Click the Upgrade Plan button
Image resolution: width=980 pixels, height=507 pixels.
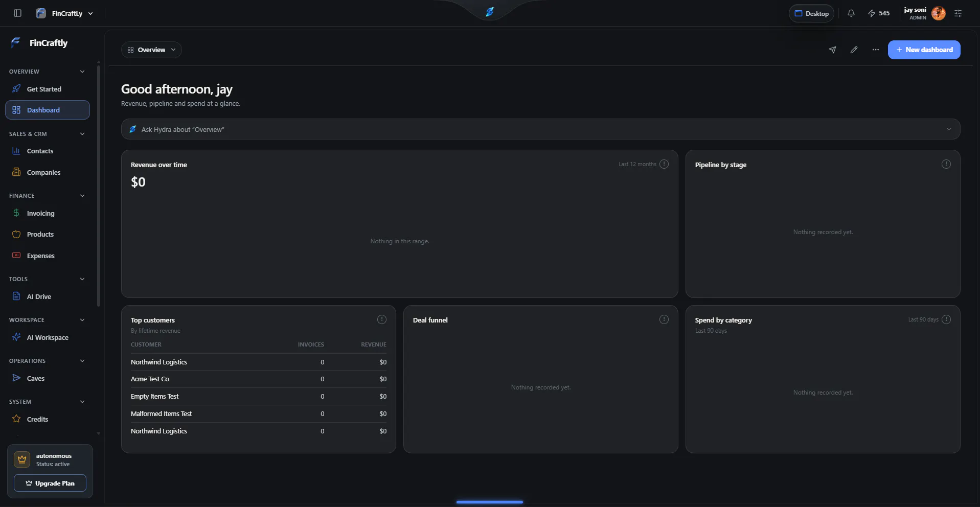coord(50,483)
